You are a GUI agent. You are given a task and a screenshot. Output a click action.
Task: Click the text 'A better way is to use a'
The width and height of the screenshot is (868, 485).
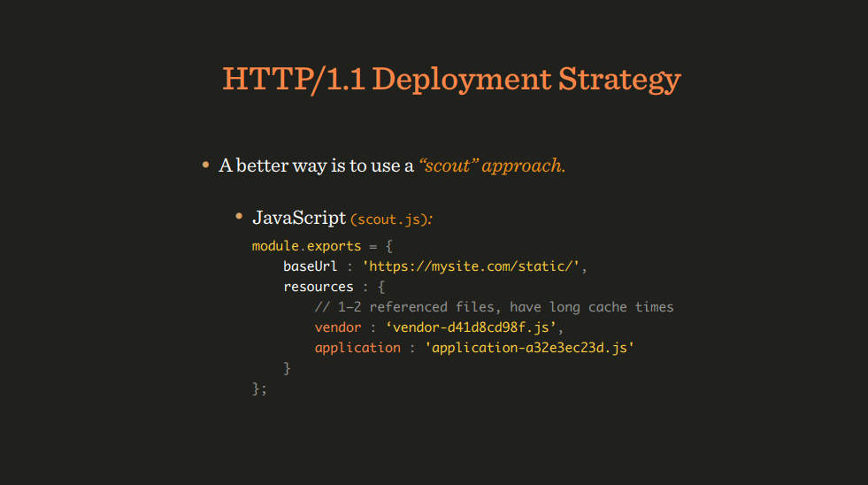point(316,166)
